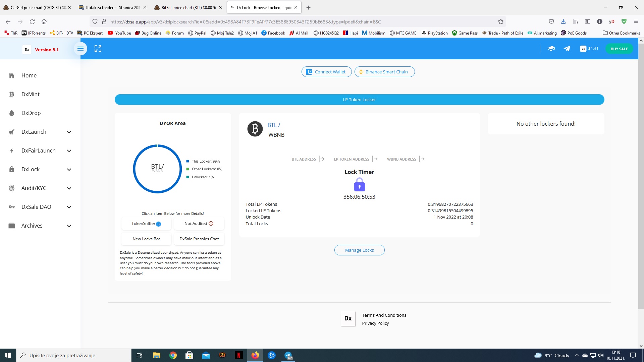Click the purple Lock Timer padlock icon
This screenshot has width=644, height=362.
359,185
